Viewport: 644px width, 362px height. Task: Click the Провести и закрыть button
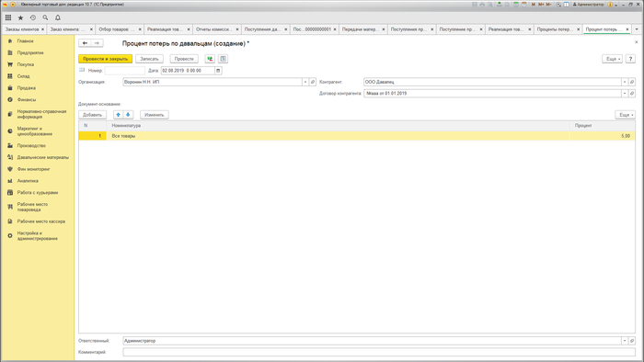tap(105, 59)
